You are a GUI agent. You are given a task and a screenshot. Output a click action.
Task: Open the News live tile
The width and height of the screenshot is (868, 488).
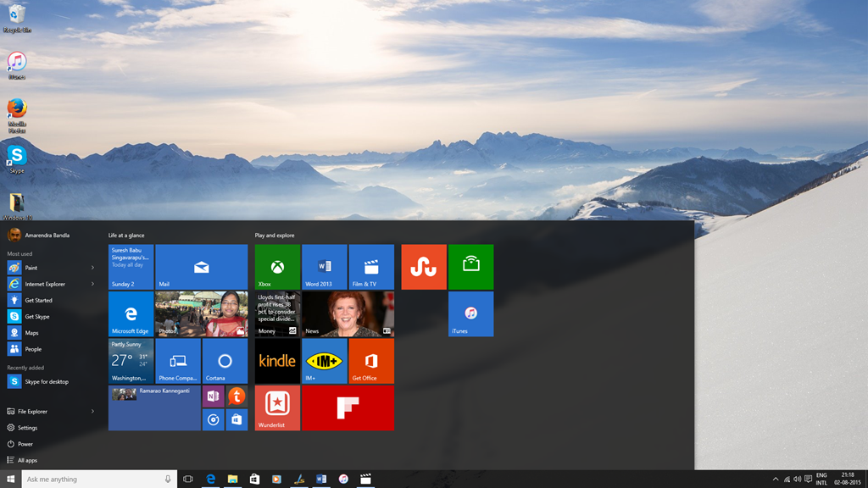click(x=348, y=313)
